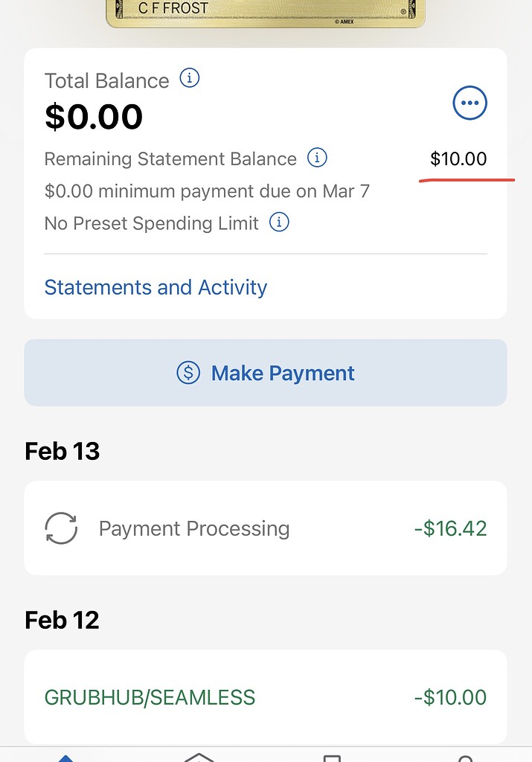
Task: Tap the Feb 13 transaction group header
Action: pos(62,451)
